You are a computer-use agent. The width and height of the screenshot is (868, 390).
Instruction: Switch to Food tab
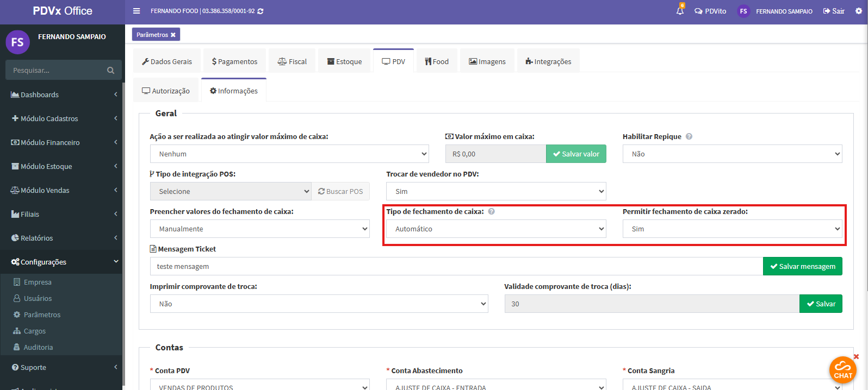coord(437,61)
